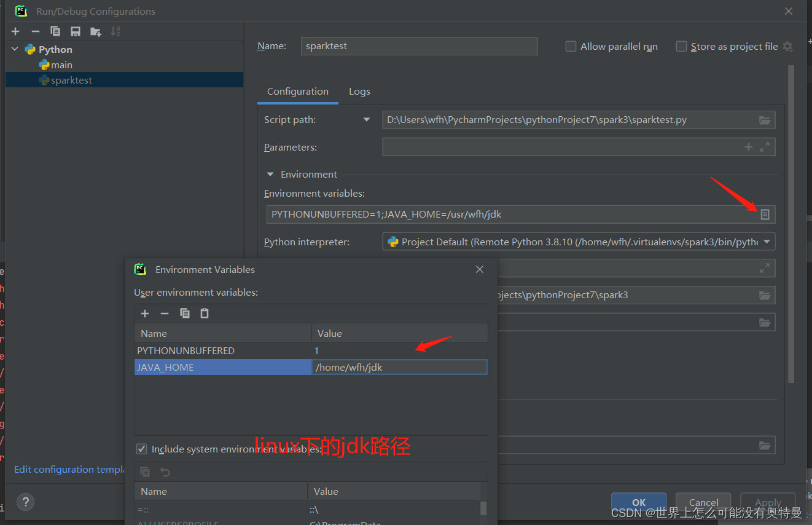The image size is (812, 525).
Task: Add a user environment variable in popup
Action: pyautogui.click(x=145, y=314)
